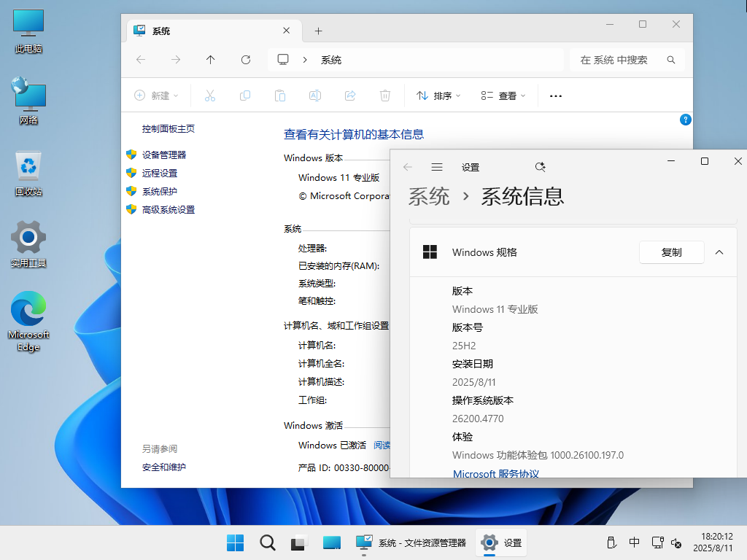Image resolution: width=747 pixels, height=560 pixels.
Task: Click the search icon in Settings title bar
Action: tap(540, 167)
